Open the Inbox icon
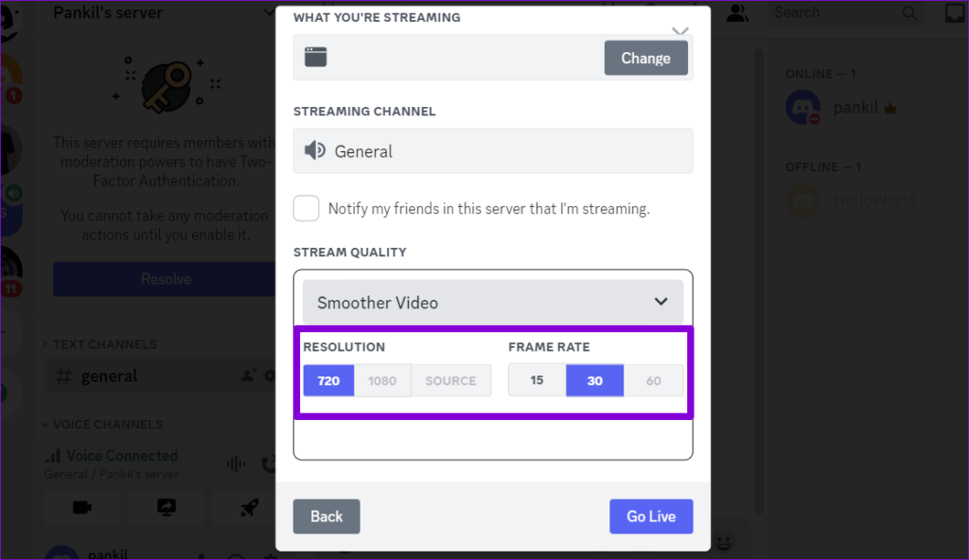969x560 pixels. point(954,12)
